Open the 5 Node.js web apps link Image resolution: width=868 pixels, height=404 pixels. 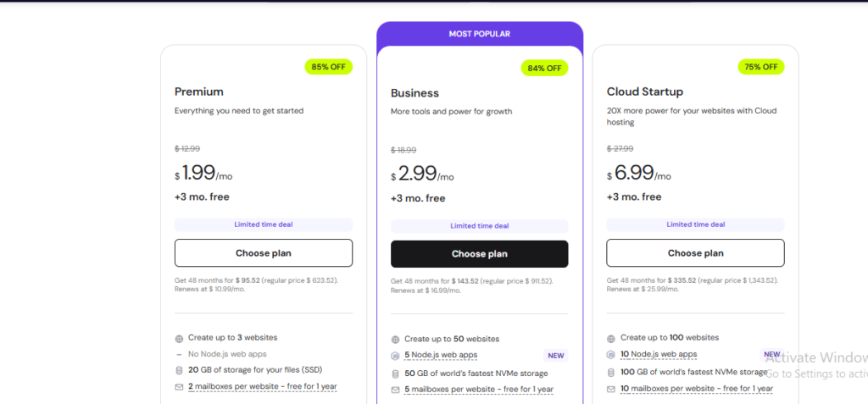[x=442, y=356]
